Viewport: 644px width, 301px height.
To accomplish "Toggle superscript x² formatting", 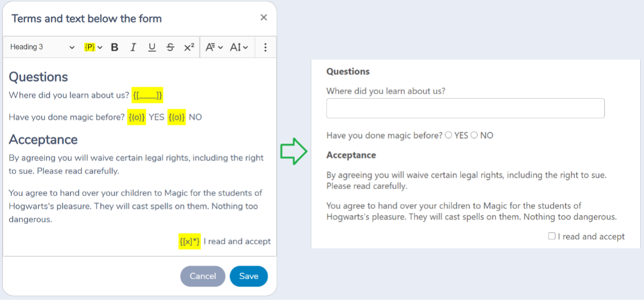I will [189, 47].
